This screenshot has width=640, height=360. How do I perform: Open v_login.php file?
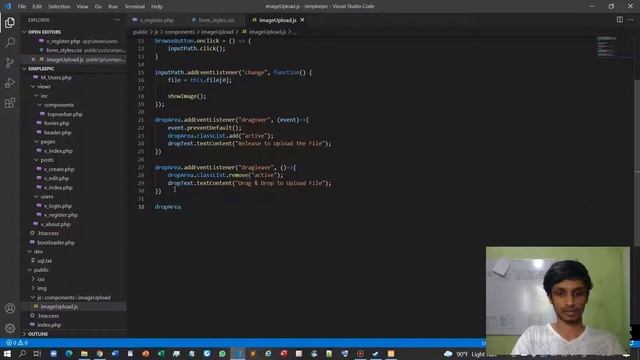(58, 206)
